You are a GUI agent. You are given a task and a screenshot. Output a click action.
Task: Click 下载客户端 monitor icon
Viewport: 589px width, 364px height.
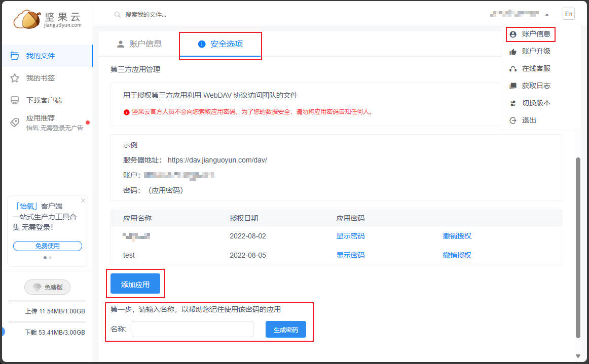(15, 100)
